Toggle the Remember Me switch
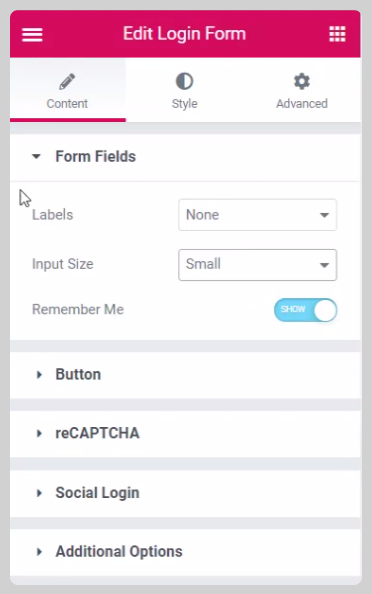Screen dimensions: 372x594 click(x=305, y=310)
